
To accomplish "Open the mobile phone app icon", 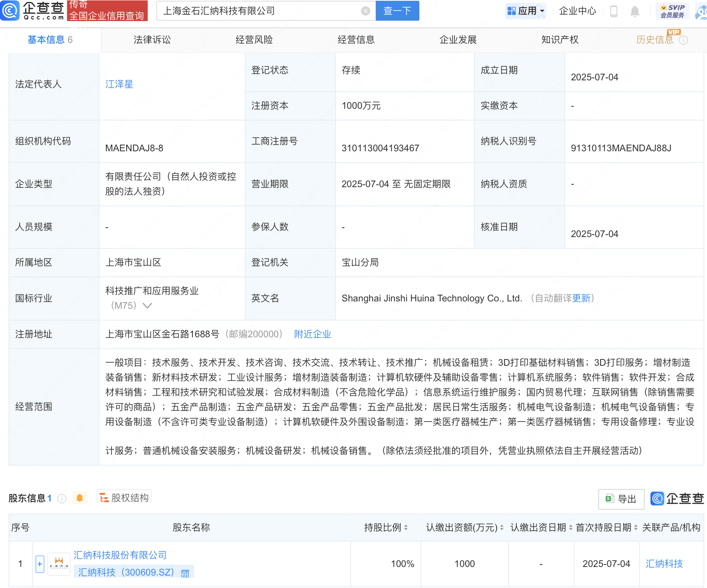I will [x=613, y=11].
